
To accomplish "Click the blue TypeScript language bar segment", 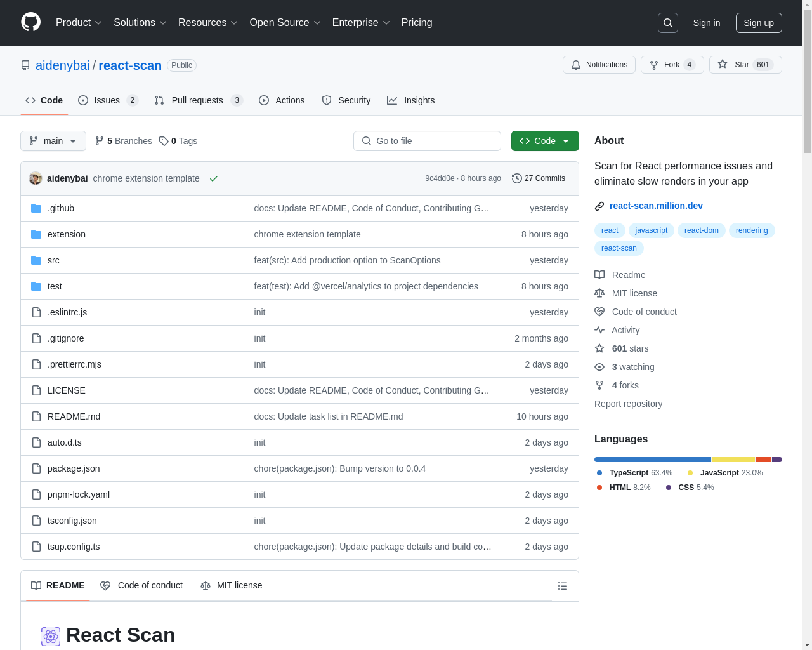I will (x=653, y=460).
